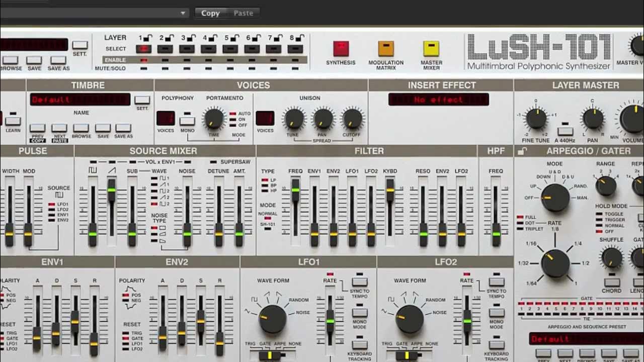The image size is (644, 362).
Task: Toggle the MONO voice button
Action: pos(187,121)
